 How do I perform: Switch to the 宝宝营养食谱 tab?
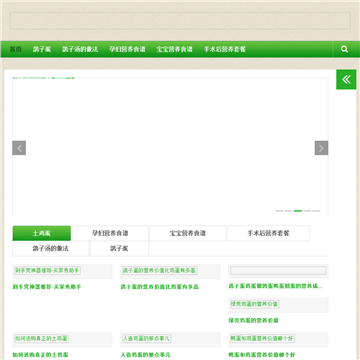(188, 233)
